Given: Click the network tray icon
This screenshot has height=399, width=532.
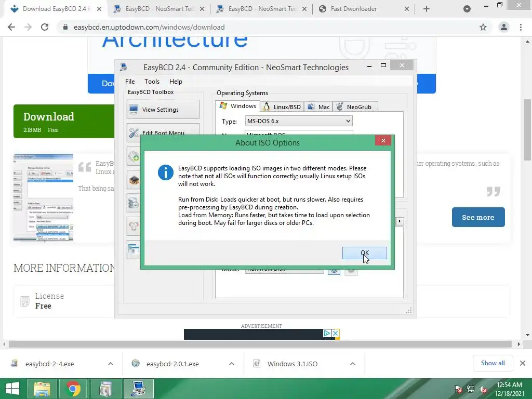Looking at the screenshot, I should tap(471, 389).
